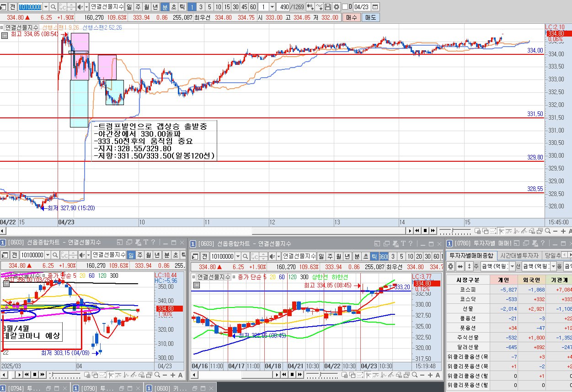Click the stop button below the main chart
The height and width of the screenshot is (392, 572).
tap(425, 231)
